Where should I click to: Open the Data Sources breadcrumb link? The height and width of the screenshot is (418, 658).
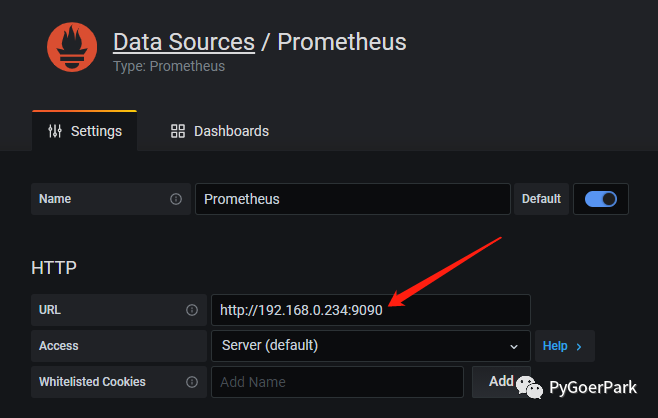pos(183,42)
